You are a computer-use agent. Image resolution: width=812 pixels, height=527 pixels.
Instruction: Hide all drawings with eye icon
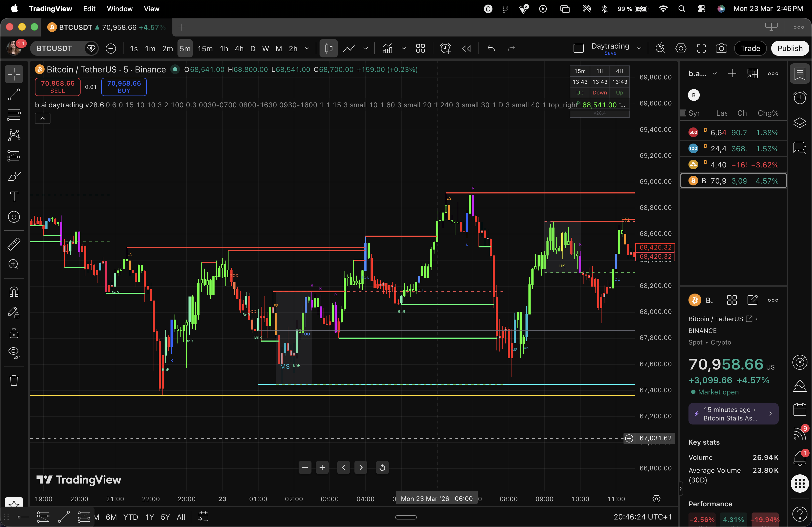[x=14, y=353]
